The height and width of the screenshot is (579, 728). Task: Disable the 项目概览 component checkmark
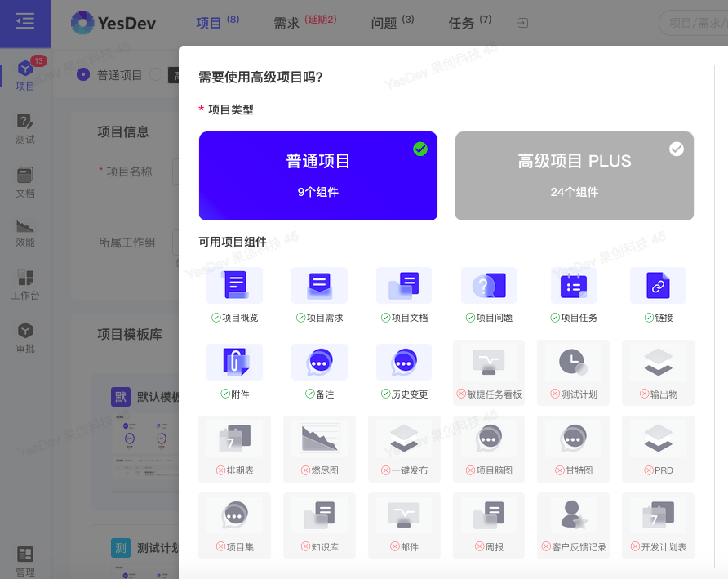pos(215,317)
